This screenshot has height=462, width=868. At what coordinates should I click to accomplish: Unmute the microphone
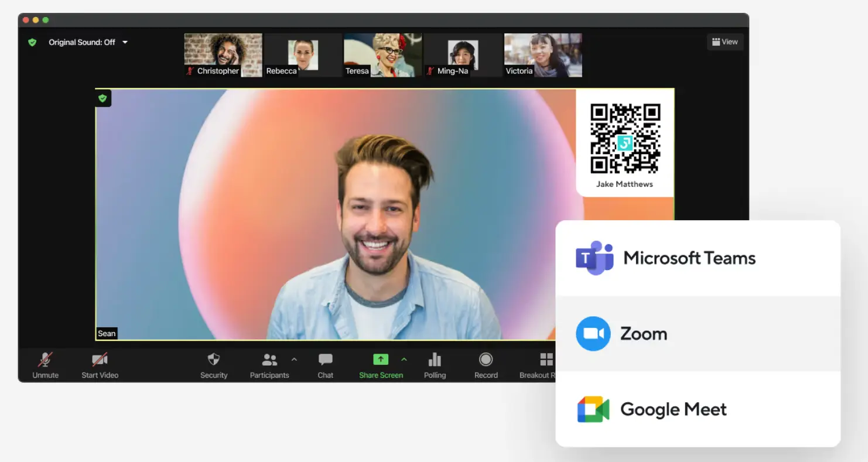point(46,366)
